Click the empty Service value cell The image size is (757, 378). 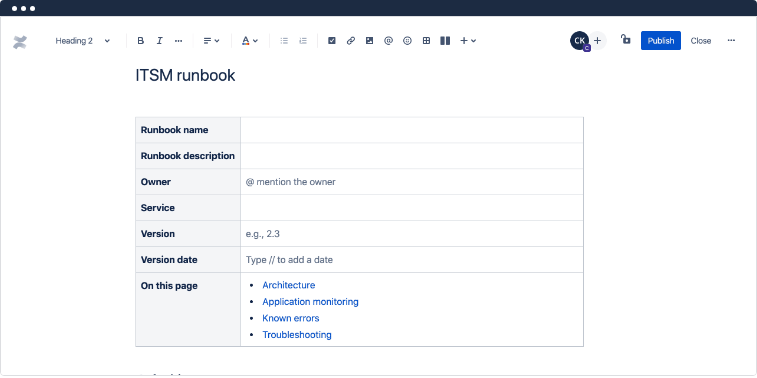click(412, 208)
